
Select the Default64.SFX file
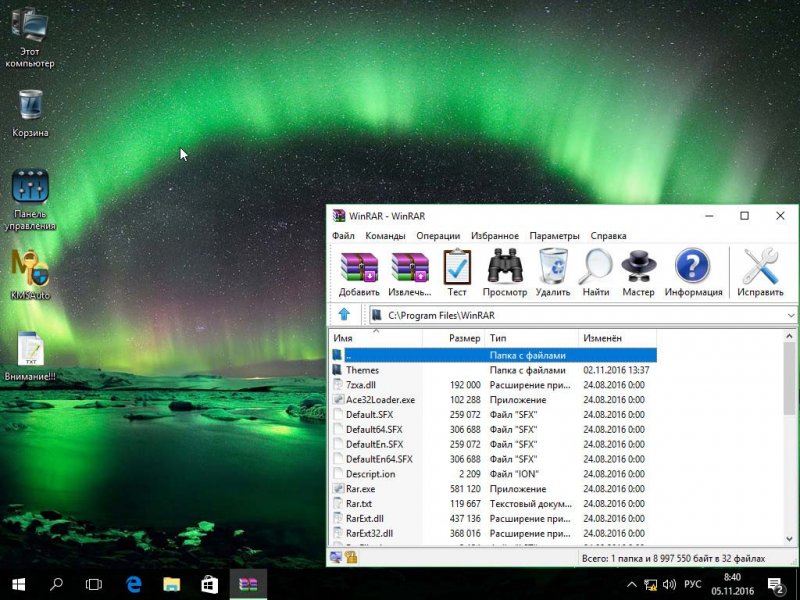(x=493, y=429)
